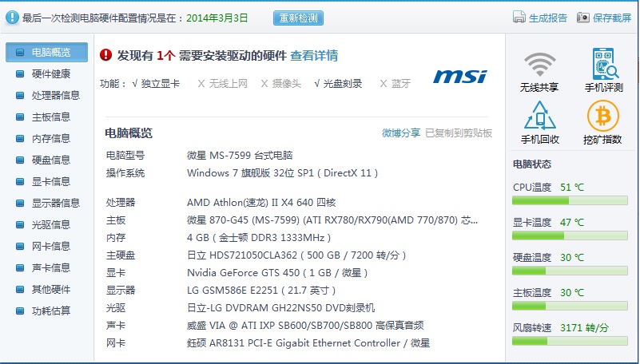The width and height of the screenshot is (640, 364).
Task: Click the 显卡温度 progress bar
Action: (570, 235)
